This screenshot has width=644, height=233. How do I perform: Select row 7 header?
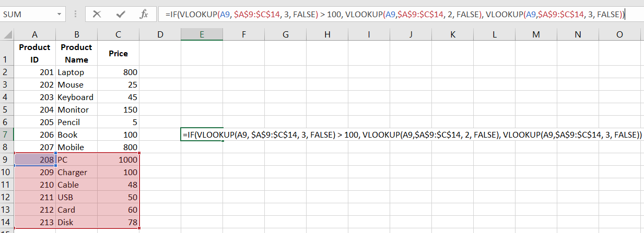(7, 134)
